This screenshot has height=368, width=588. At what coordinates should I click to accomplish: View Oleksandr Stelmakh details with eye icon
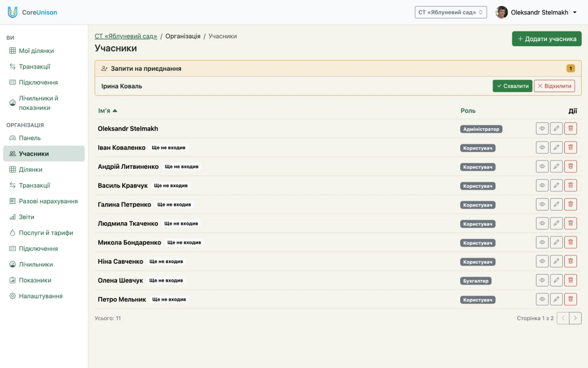click(x=542, y=129)
